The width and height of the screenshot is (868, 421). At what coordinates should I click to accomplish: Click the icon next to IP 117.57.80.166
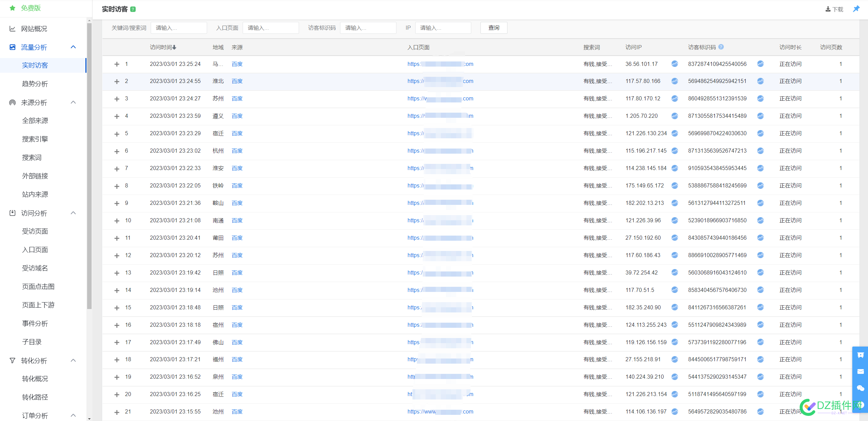[675, 81]
